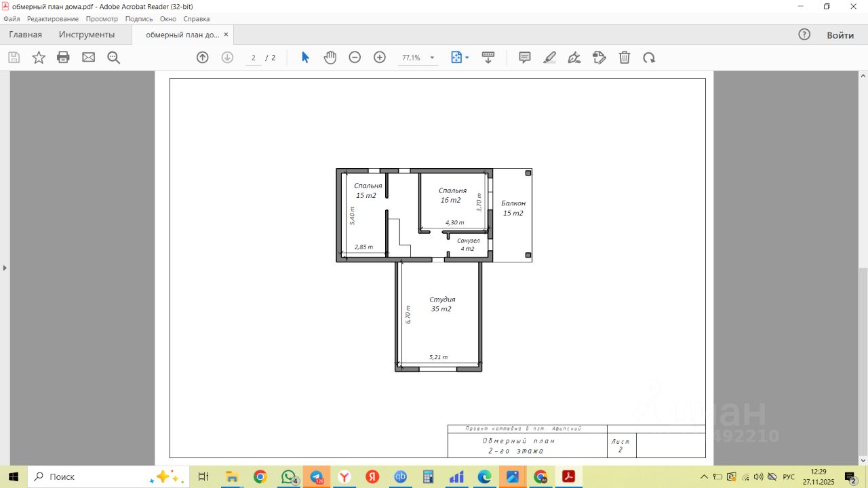Open the Справка menu
868x488 pixels.
(x=197, y=19)
